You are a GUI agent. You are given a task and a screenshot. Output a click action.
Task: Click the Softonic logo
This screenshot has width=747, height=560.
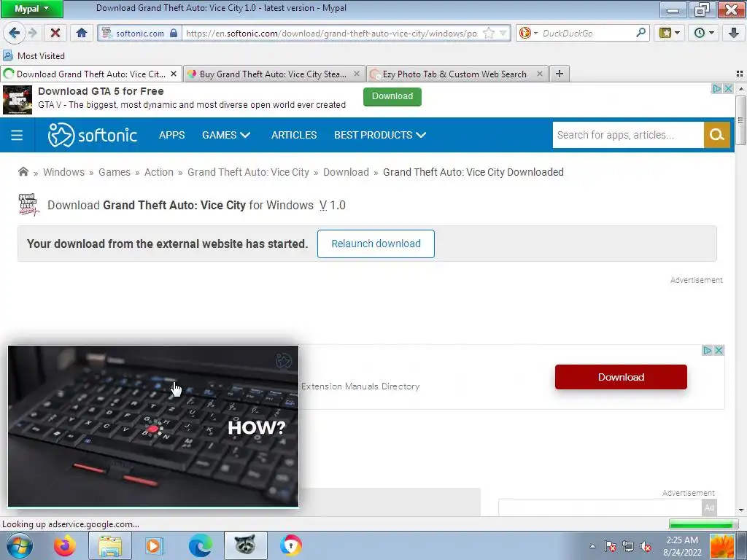(x=93, y=135)
